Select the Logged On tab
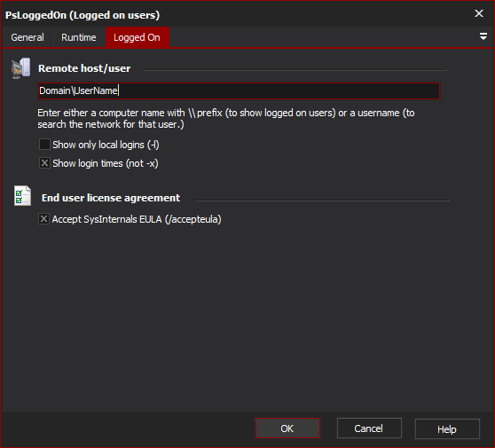The image size is (495, 448). pyautogui.click(x=137, y=37)
